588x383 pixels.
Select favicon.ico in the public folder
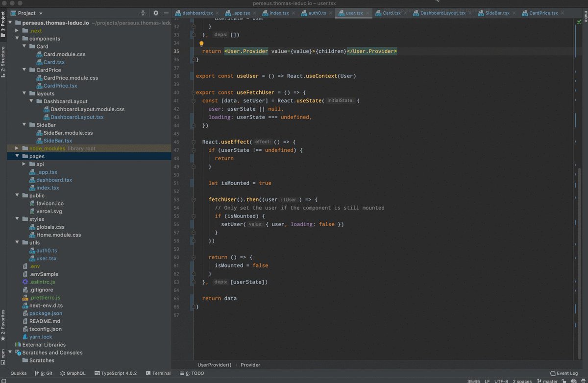[46, 203]
